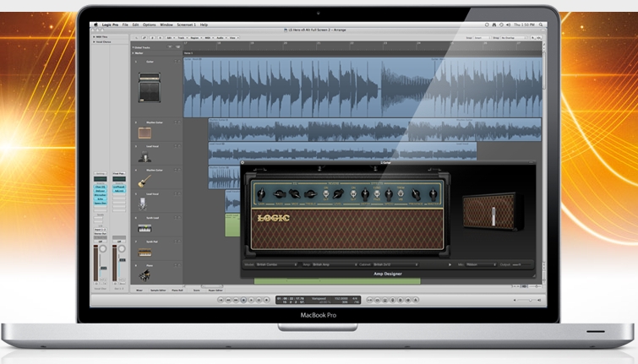
Task: Expand the MIDI Thru inspector section
Action: point(94,36)
